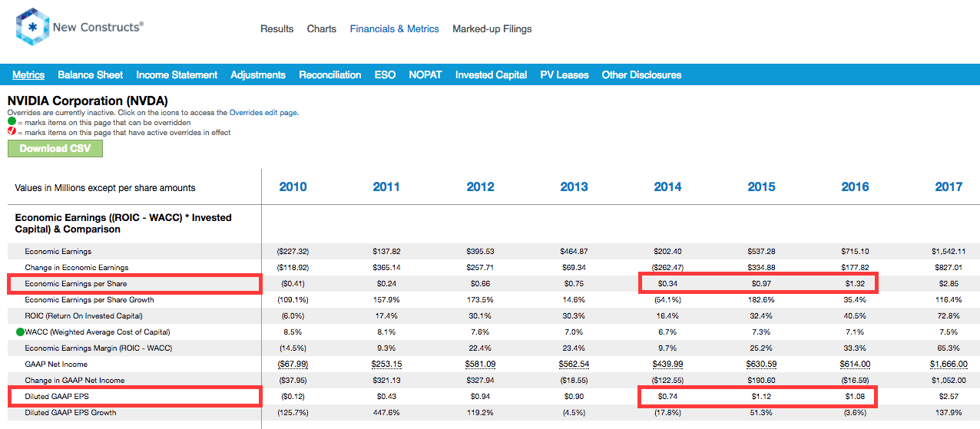Image resolution: width=980 pixels, height=429 pixels.
Task: Click 2017 ROIC value 72.8%
Action: (949, 316)
